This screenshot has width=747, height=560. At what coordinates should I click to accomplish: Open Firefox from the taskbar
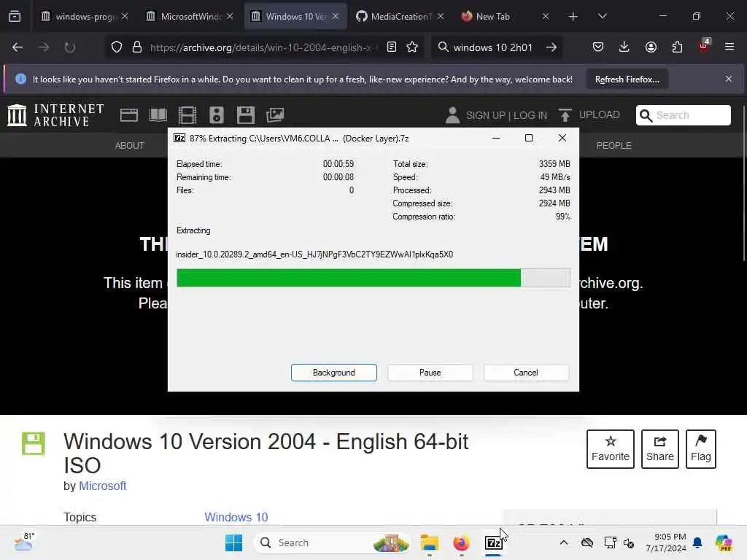point(461,542)
